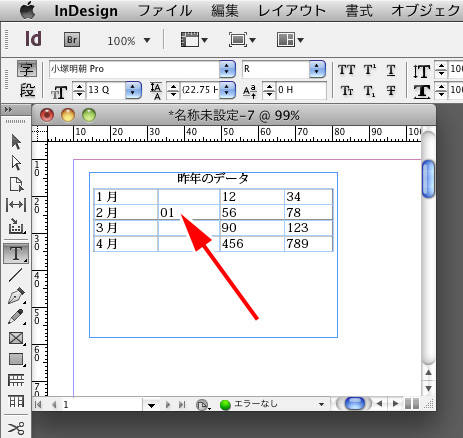Click vertical scrollbar down arrow
Viewport: 463px width, 438px height.
429,388
